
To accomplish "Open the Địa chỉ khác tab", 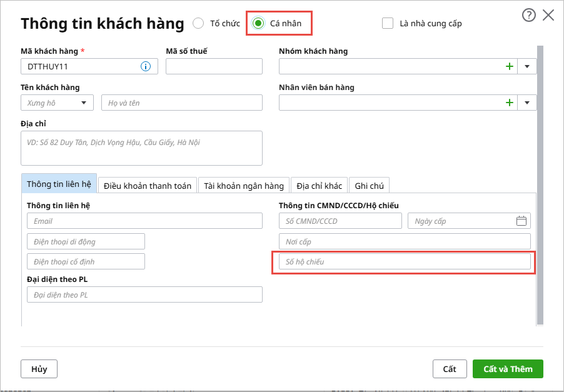I will 319,186.
